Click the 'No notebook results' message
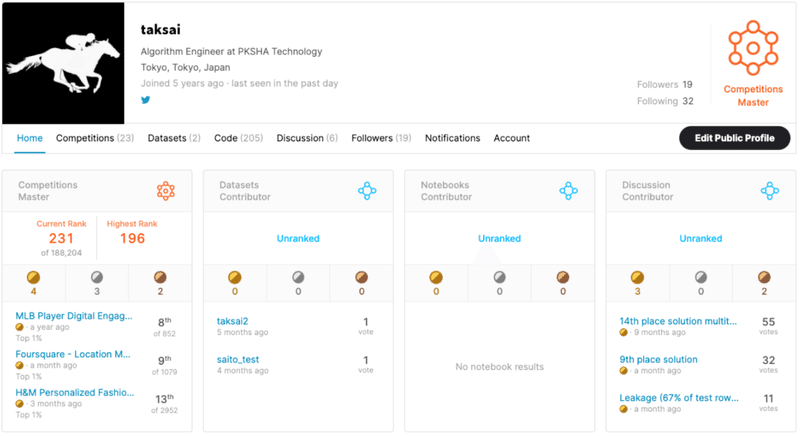The image size is (800, 436). [499, 367]
